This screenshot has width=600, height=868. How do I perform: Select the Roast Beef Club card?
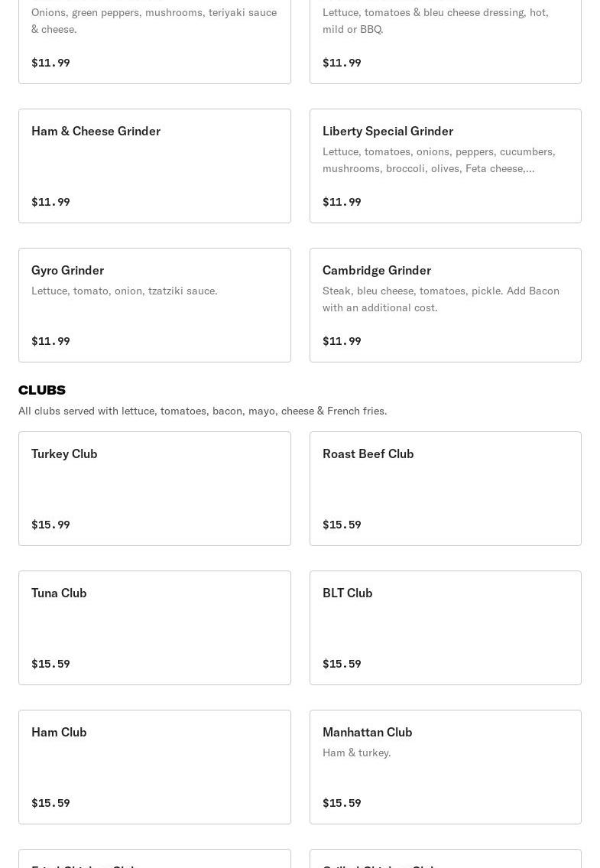[445, 488]
